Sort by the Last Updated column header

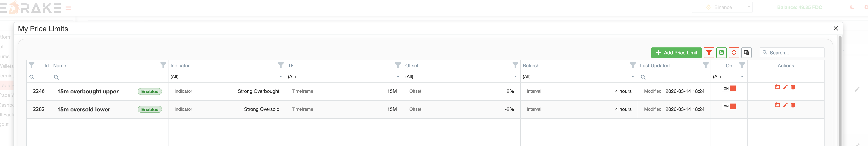(x=654, y=66)
